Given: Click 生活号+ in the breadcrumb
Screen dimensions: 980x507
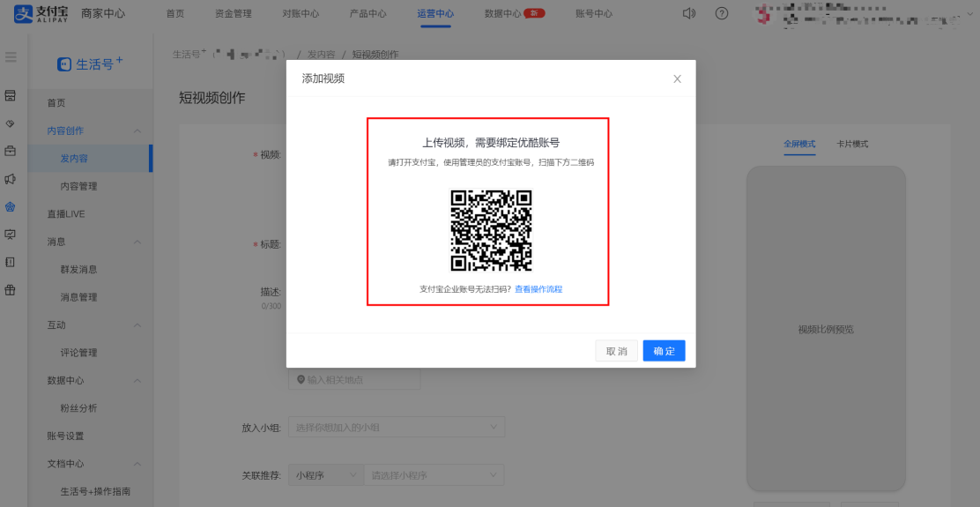Looking at the screenshot, I should tap(189, 55).
